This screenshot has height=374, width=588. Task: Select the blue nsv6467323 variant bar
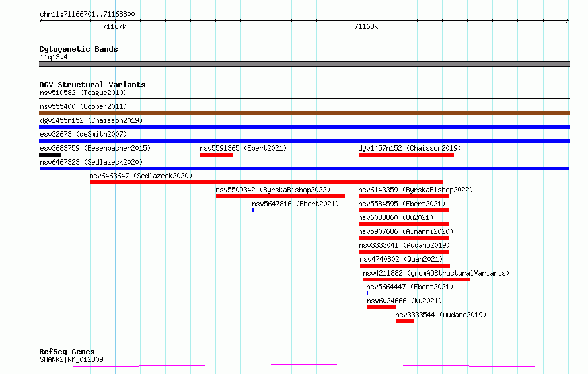pyautogui.click(x=304, y=168)
